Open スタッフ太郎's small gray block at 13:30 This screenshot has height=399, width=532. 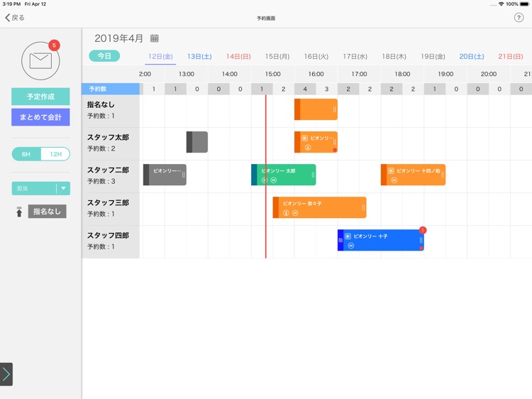[x=197, y=142]
